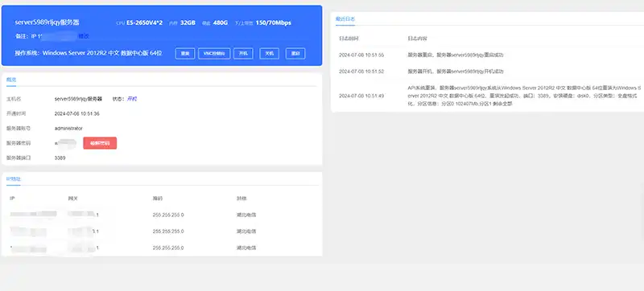
Task: Switch to the 概览 overview tab
Action: click(11, 80)
